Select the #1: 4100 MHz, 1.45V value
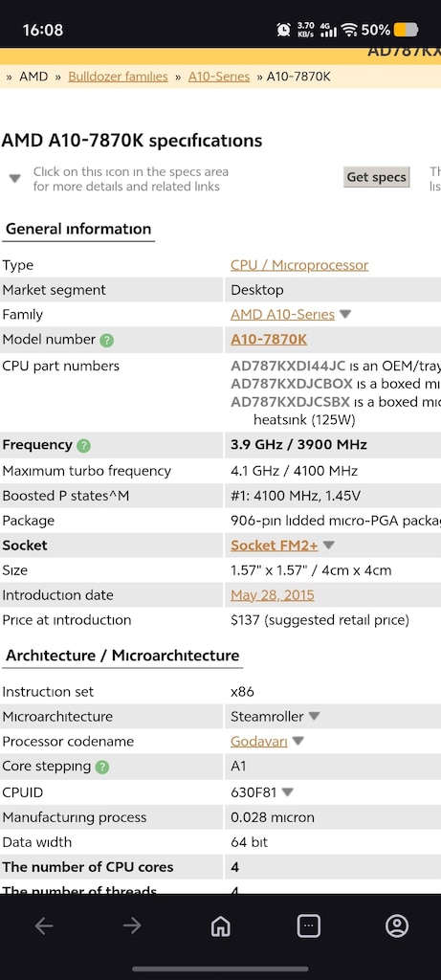 coord(296,496)
